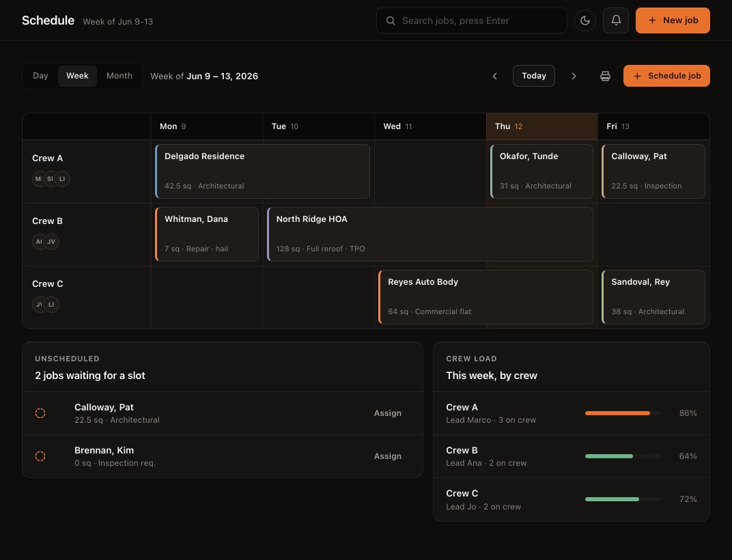Image resolution: width=732 pixels, height=560 pixels.
Task: Assign the unscheduled Brennan, Kim job
Action: (x=387, y=456)
